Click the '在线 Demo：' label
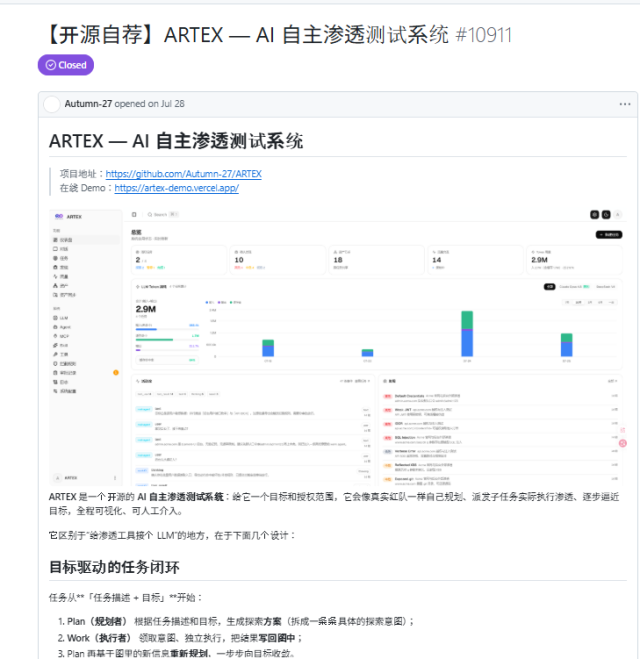 (87, 188)
